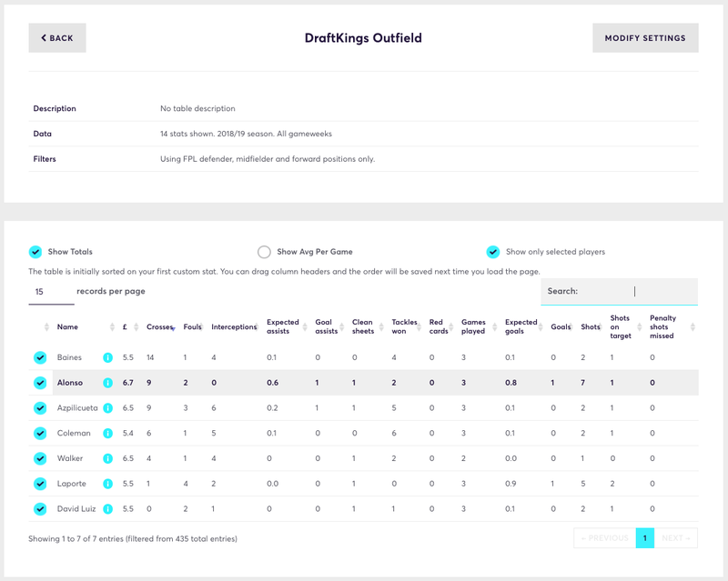
Task: Open info icon for Baines
Action: click(x=107, y=357)
